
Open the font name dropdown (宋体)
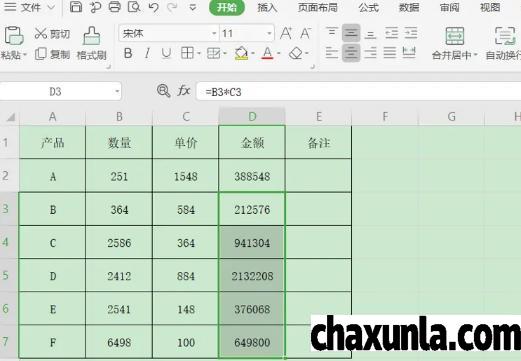214,33
